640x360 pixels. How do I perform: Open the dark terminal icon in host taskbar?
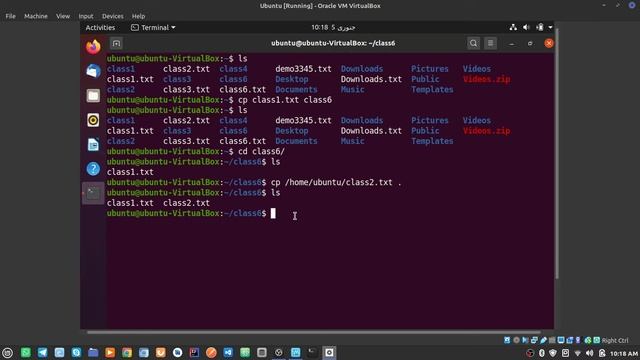(x=312, y=353)
